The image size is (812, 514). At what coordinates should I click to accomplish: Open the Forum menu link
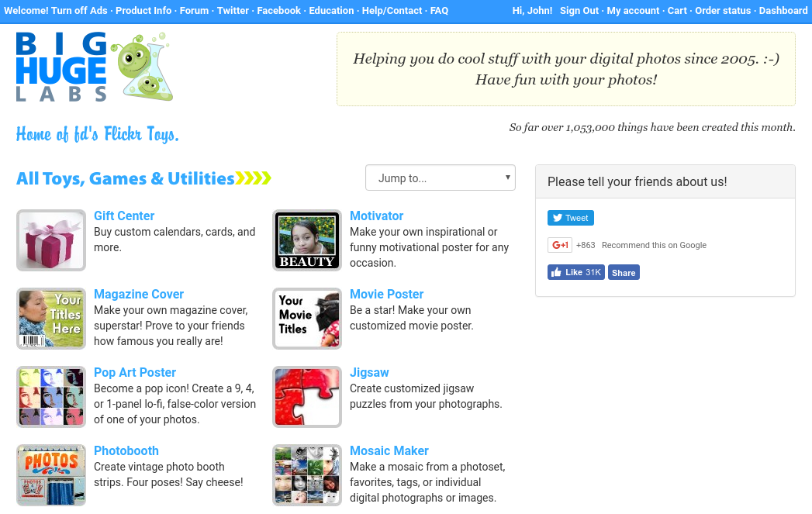pyautogui.click(x=194, y=11)
